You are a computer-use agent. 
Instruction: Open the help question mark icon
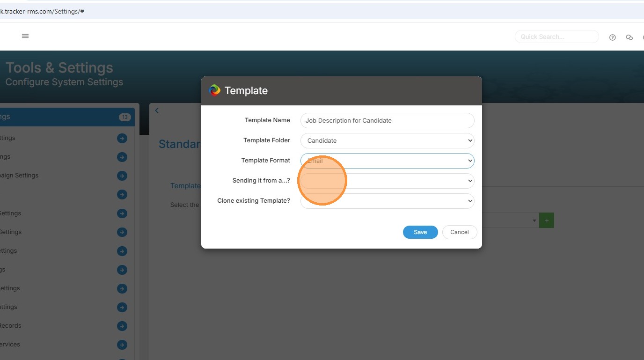coord(612,37)
